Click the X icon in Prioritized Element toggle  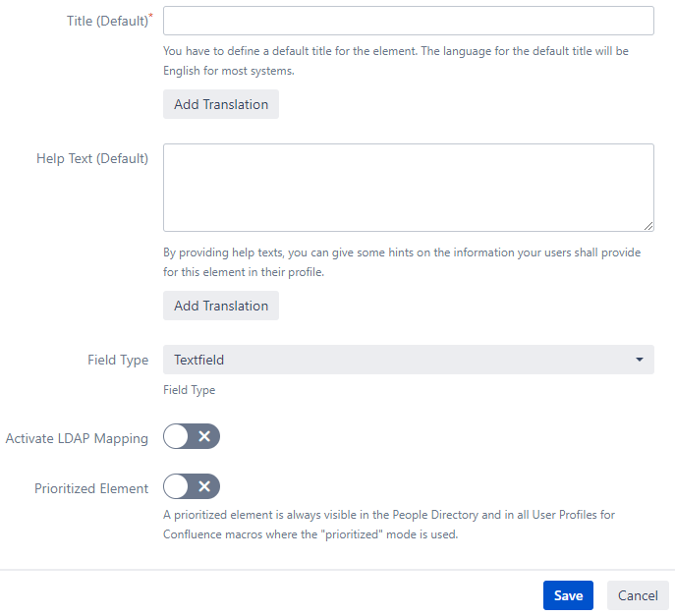pyautogui.click(x=204, y=486)
